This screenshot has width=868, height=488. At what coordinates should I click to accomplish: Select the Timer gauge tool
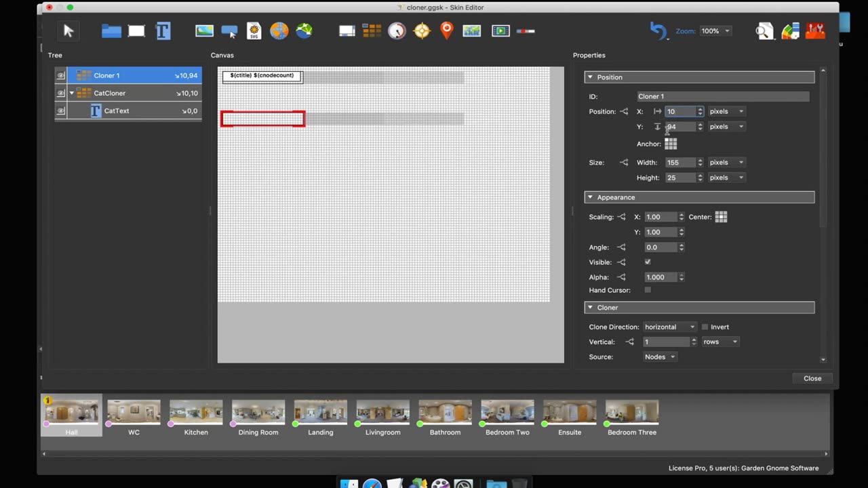pos(397,30)
